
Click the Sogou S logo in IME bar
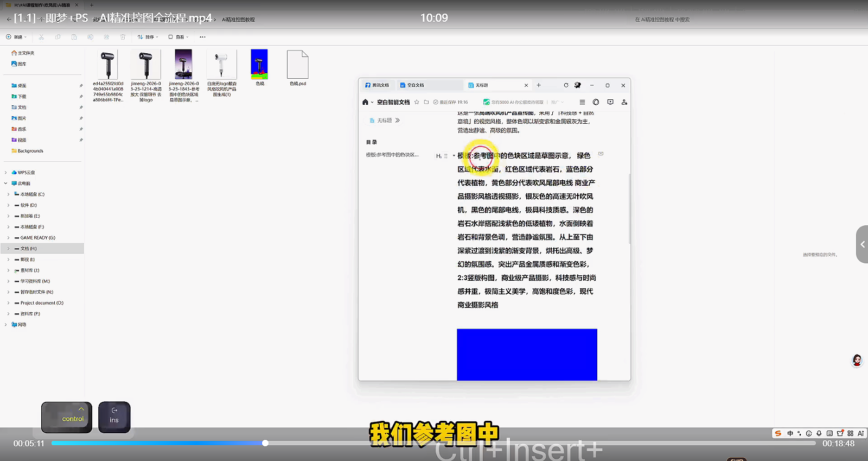coord(778,433)
